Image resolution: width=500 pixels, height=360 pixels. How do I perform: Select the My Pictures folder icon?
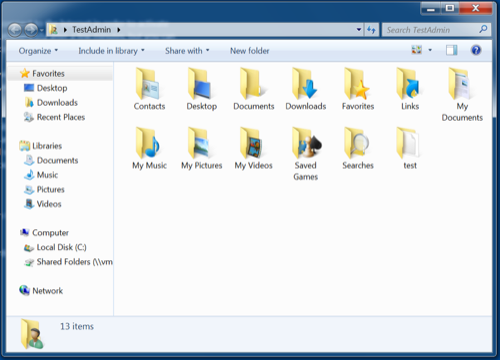click(199, 143)
